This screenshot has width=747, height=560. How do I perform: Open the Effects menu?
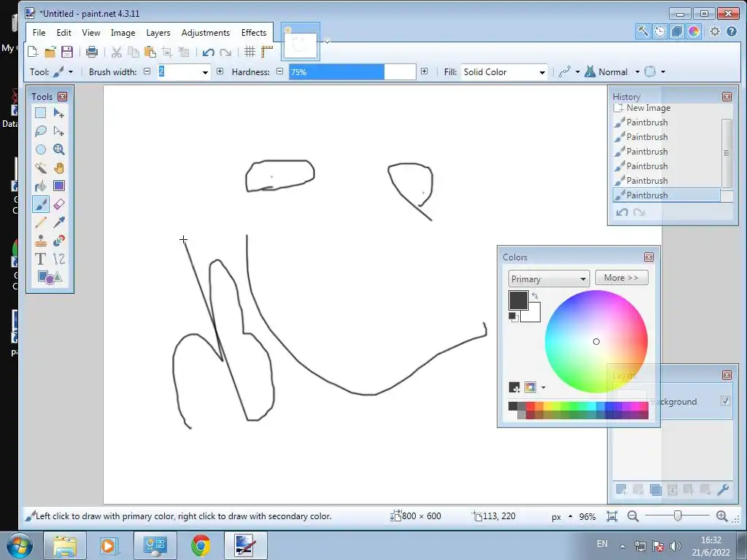coord(253,32)
